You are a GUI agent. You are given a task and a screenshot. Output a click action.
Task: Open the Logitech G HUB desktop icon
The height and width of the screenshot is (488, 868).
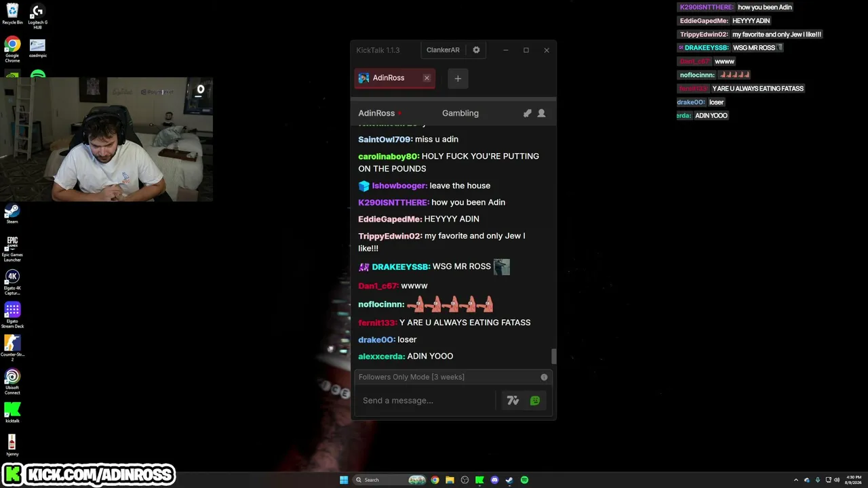point(37,15)
